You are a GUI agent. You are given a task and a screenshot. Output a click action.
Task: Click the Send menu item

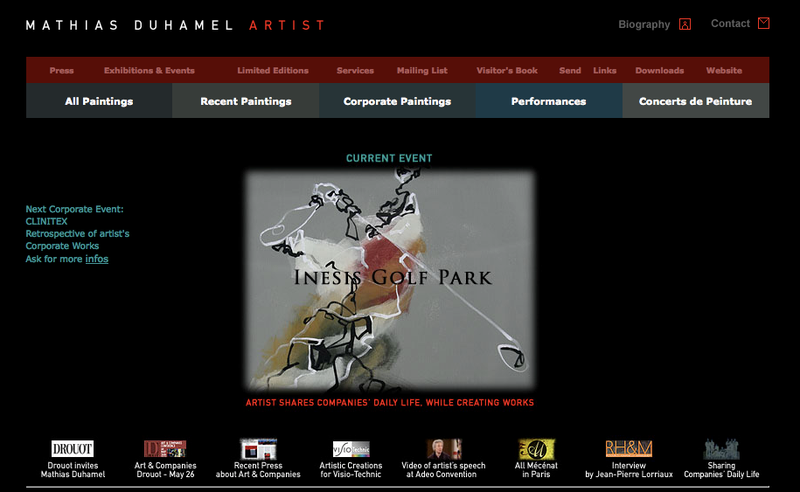570,70
